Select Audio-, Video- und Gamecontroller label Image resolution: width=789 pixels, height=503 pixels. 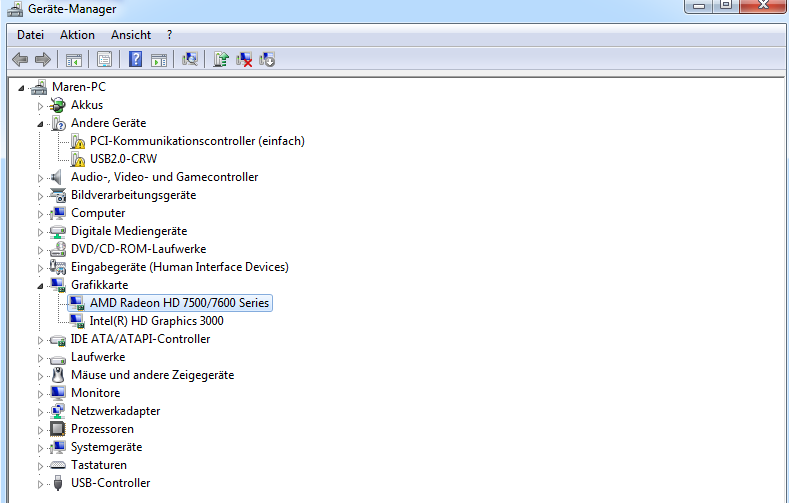point(165,177)
